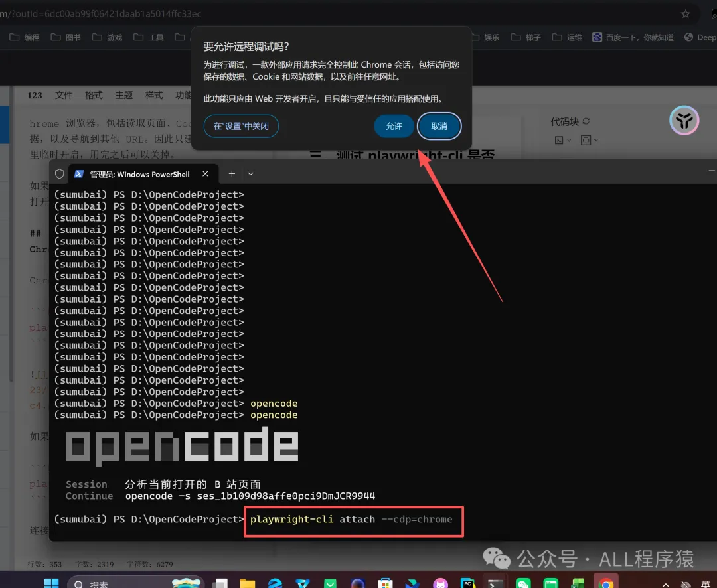The width and height of the screenshot is (717, 588).
Task: Click the taskbar search box
Action: coord(136,583)
